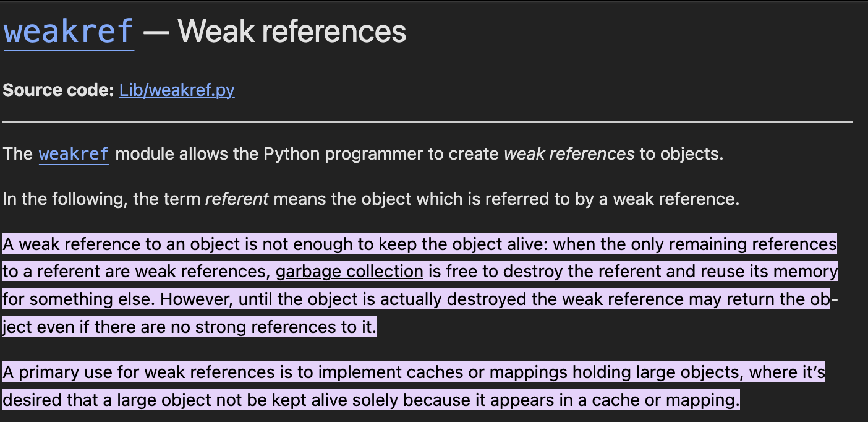Click the phrase 'no strong references to it'
Screen dimensions: 868x422
tap(277, 327)
